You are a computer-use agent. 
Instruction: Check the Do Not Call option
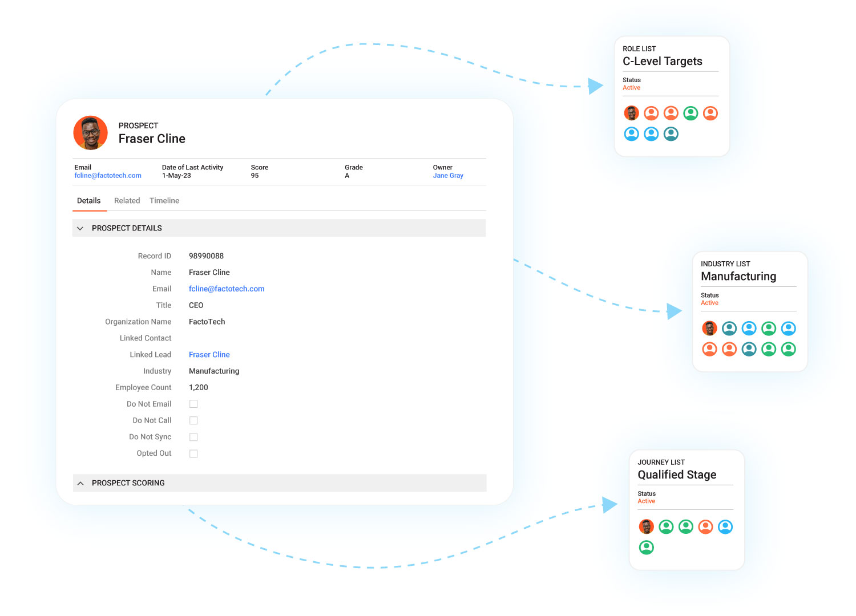[x=193, y=420]
